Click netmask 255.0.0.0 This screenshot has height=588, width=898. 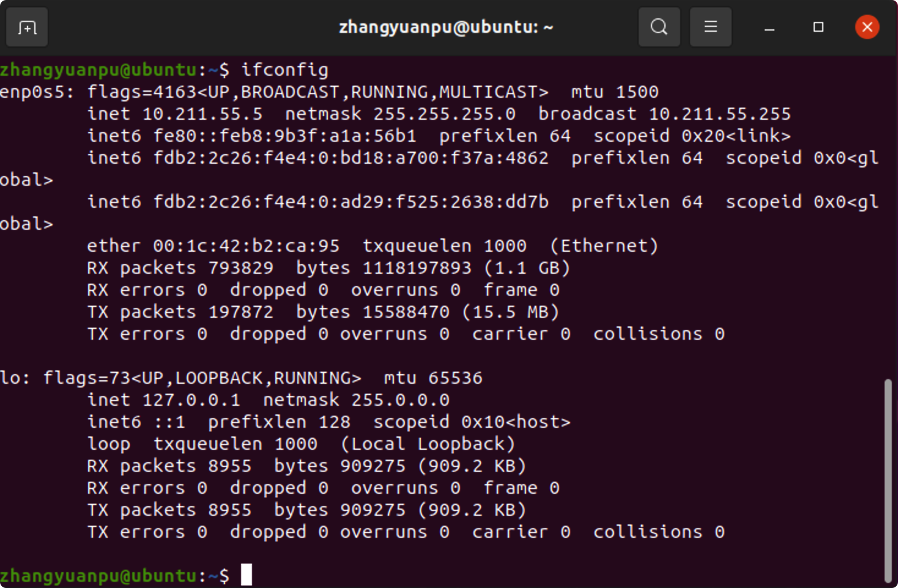pos(400,400)
